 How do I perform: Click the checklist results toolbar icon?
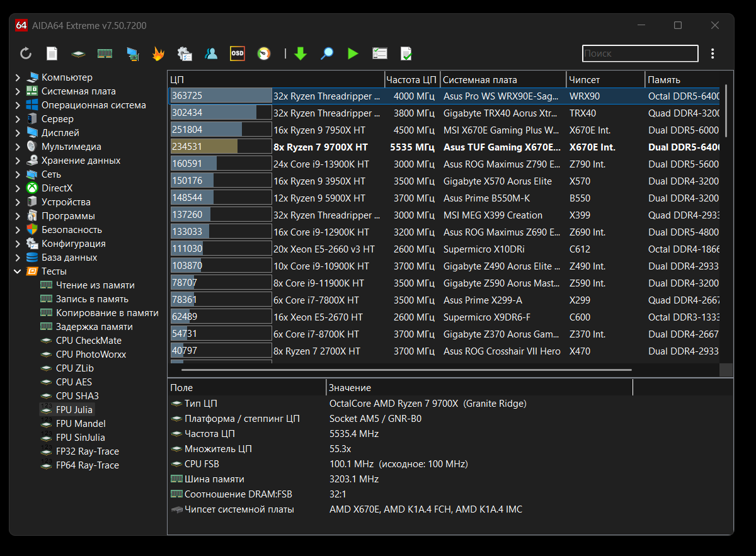click(x=379, y=54)
